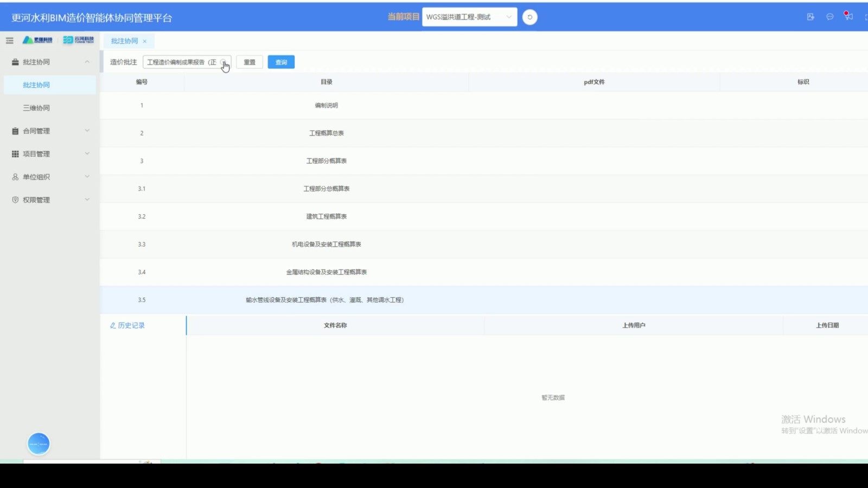Collapse sidebar with the hamburger menu icon

point(9,40)
